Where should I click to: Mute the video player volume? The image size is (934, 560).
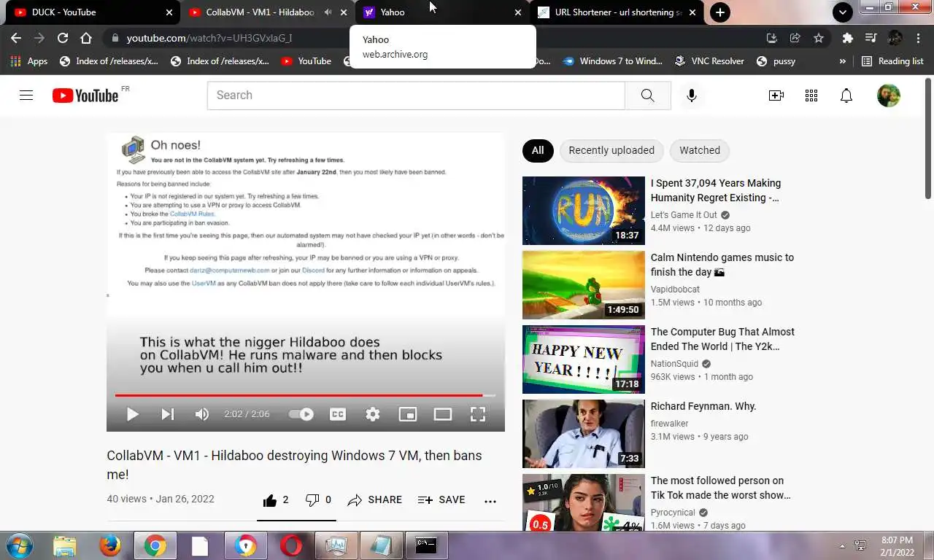202,414
